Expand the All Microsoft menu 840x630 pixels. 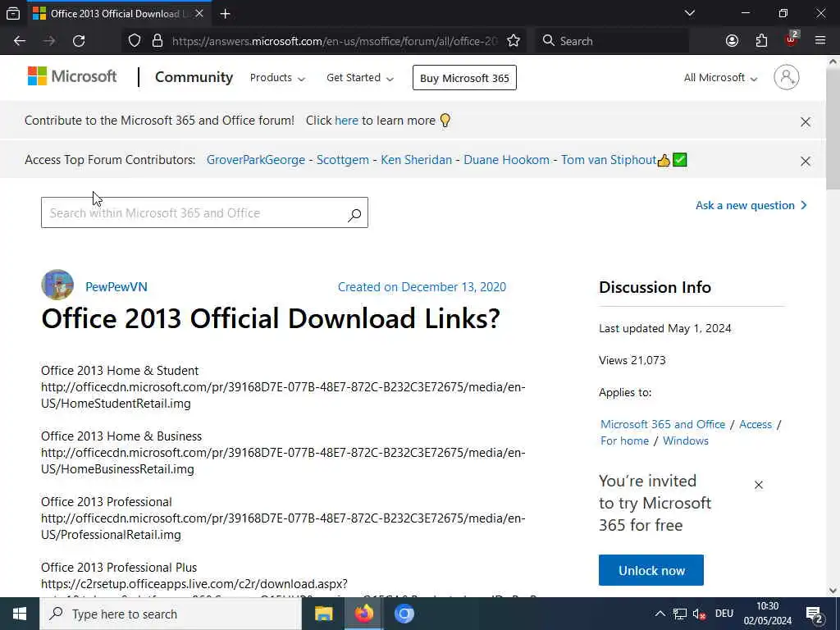pyautogui.click(x=720, y=78)
